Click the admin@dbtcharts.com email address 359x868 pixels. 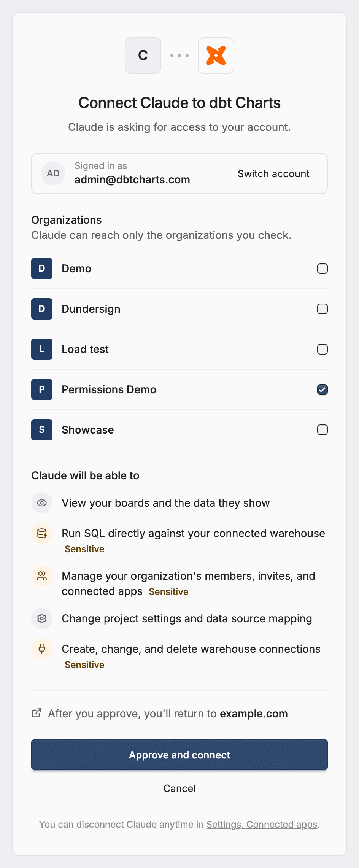pyautogui.click(x=132, y=180)
